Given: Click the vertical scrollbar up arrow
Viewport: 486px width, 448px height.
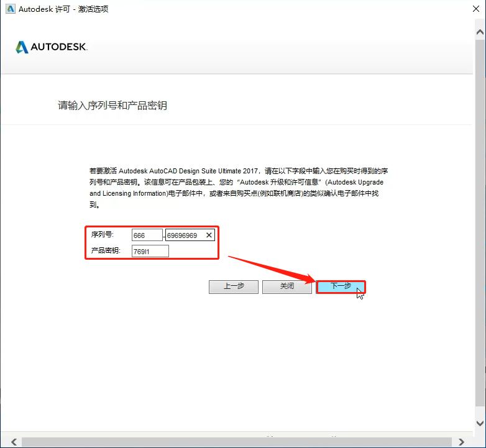Looking at the screenshot, I should 480,32.
